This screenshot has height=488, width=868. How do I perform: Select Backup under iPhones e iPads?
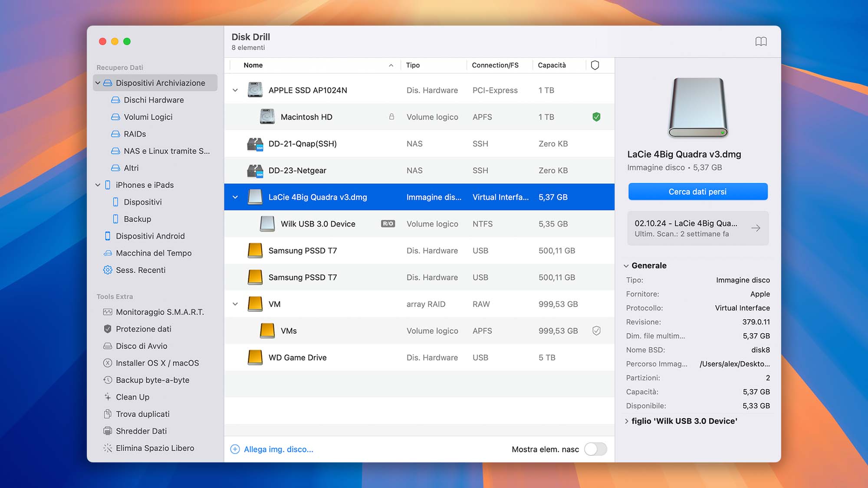click(x=137, y=219)
